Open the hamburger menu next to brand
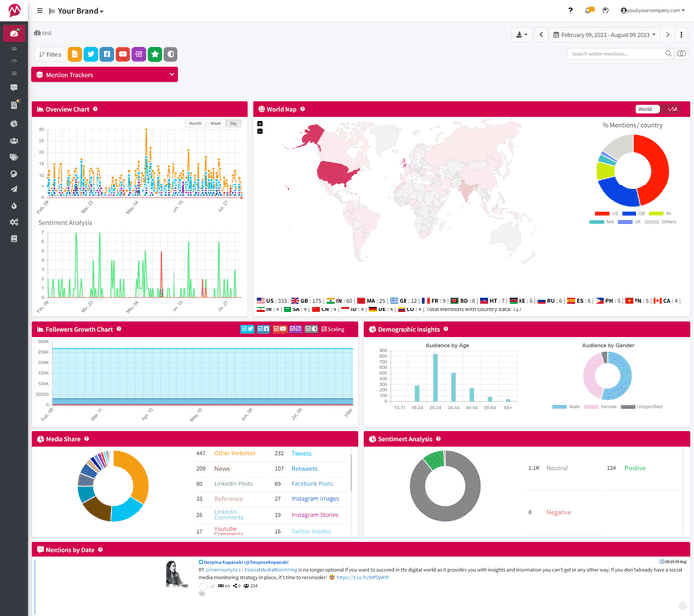 point(39,10)
